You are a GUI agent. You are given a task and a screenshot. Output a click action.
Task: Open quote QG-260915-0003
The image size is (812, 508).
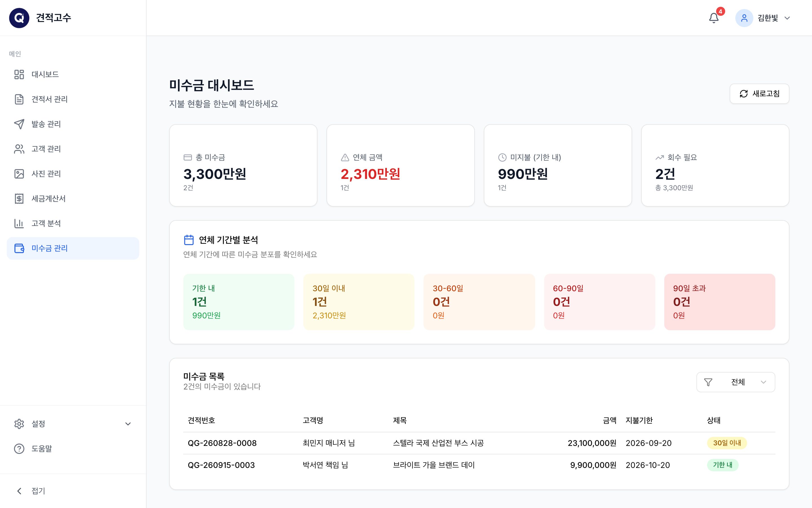pyautogui.click(x=221, y=465)
